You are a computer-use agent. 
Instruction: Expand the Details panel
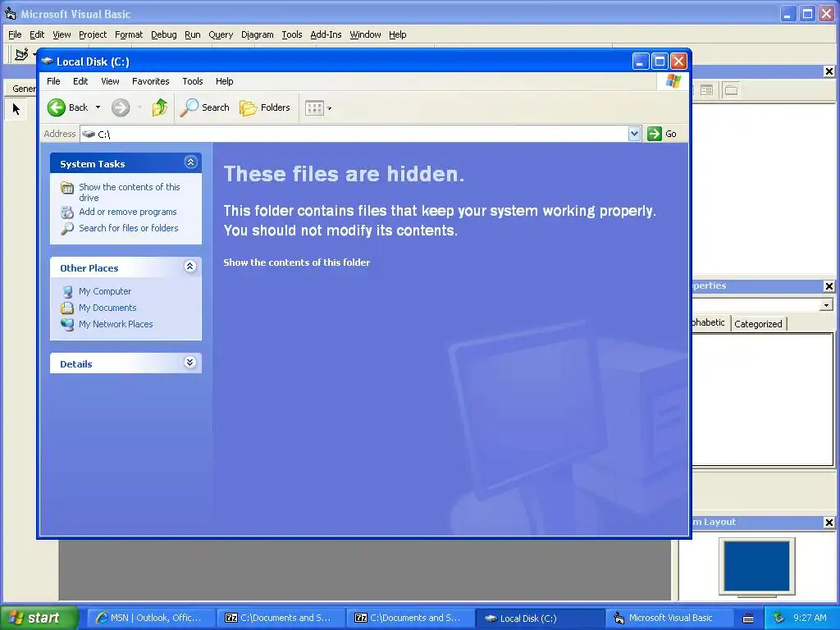point(190,363)
